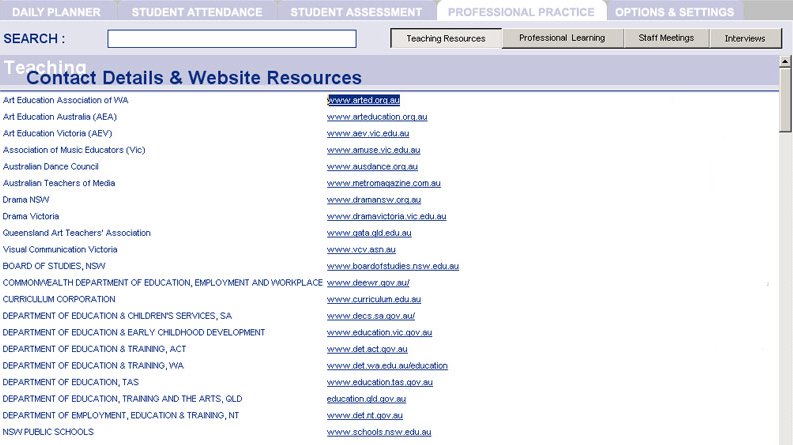This screenshot has width=793, height=445.
Task: Select Department of Education & Children's Services, SA
Action: (117, 316)
